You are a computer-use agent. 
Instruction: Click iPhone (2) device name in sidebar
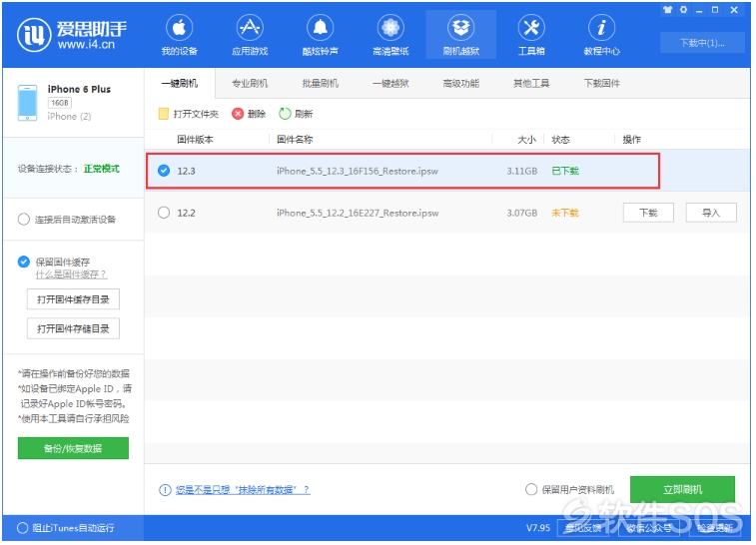click(x=69, y=117)
